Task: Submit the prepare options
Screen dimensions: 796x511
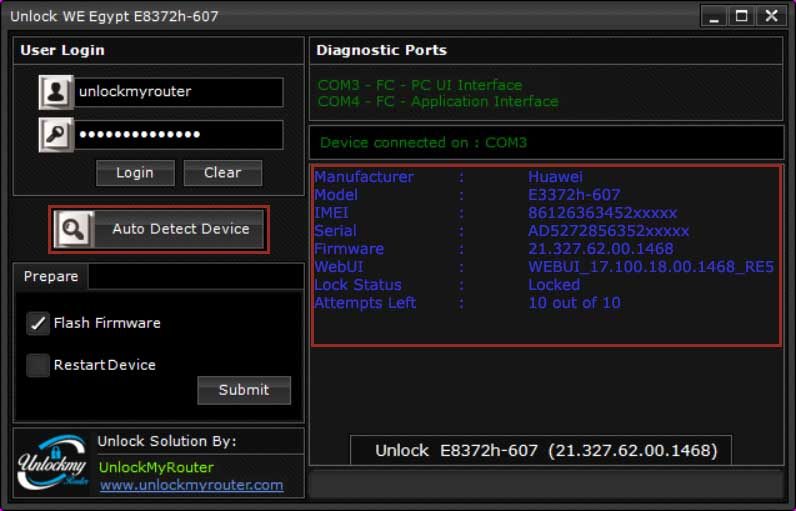Action: 244,390
